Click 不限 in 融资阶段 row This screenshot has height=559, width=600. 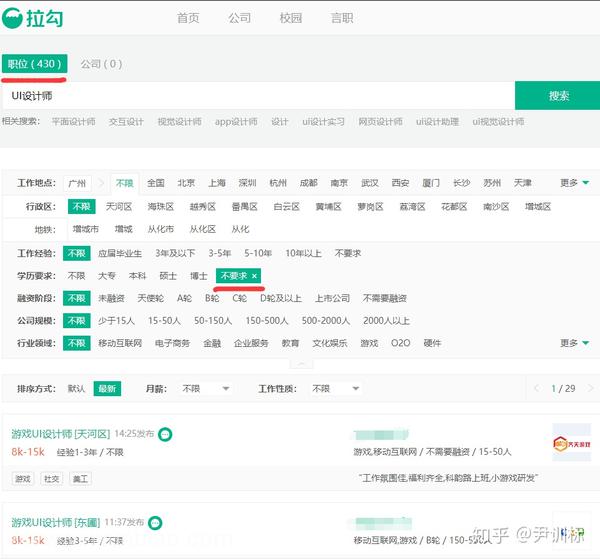[x=77, y=298]
